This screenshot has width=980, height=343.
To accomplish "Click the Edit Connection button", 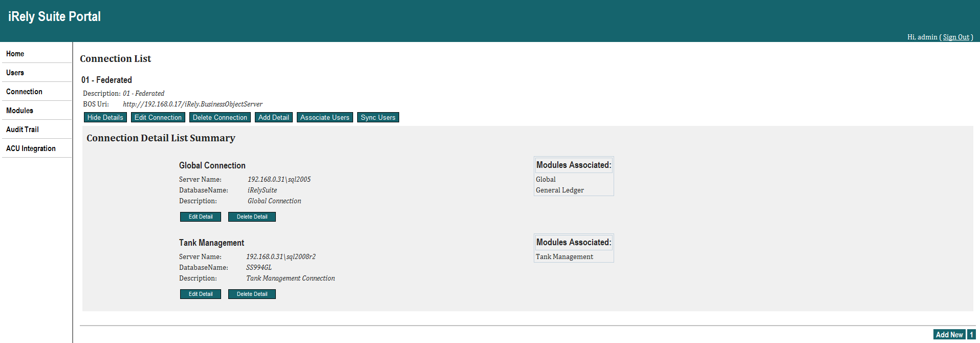I will tap(158, 117).
